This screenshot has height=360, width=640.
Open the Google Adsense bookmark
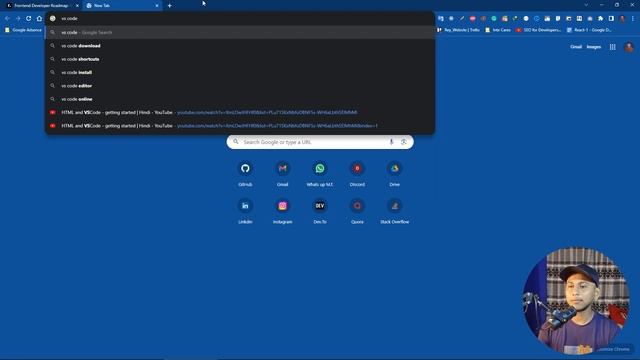[23, 30]
